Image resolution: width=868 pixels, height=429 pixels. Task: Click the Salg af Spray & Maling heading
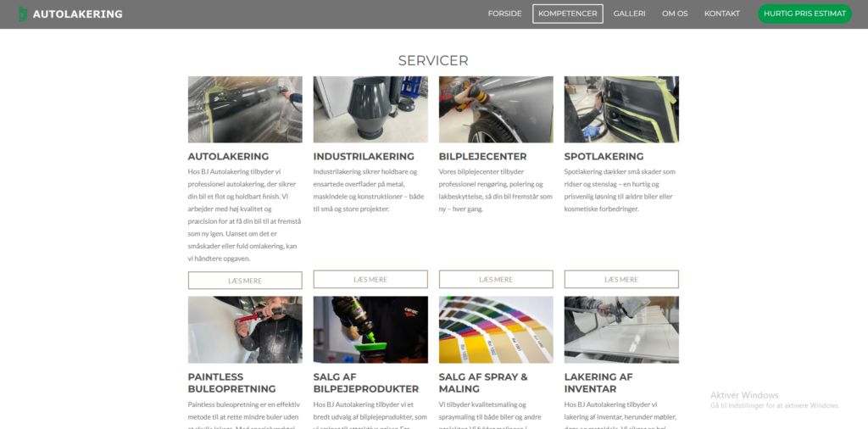[x=483, y=382]
